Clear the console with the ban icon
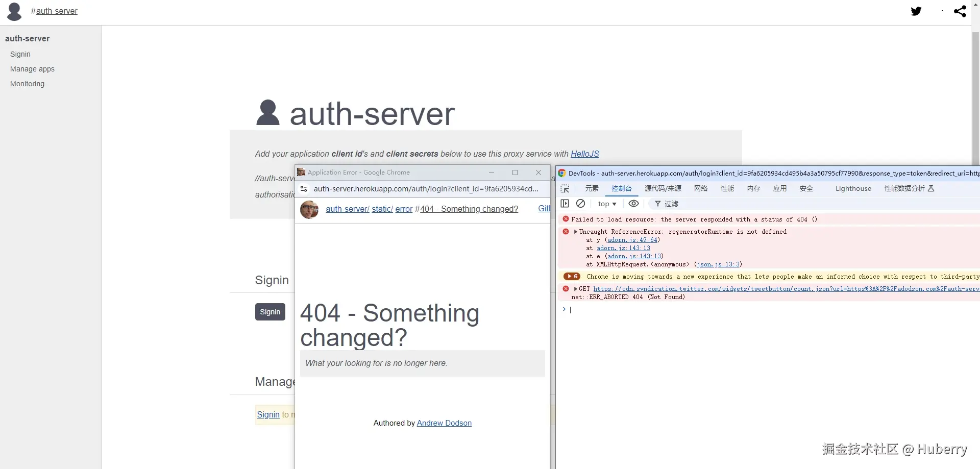 580,204
